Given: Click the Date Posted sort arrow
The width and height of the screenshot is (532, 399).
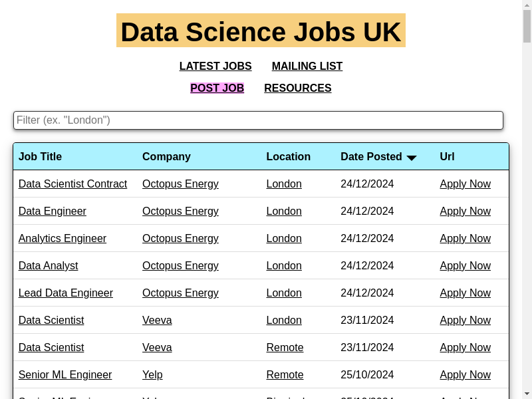Looking at the screenshot, I should coord(412,158).
